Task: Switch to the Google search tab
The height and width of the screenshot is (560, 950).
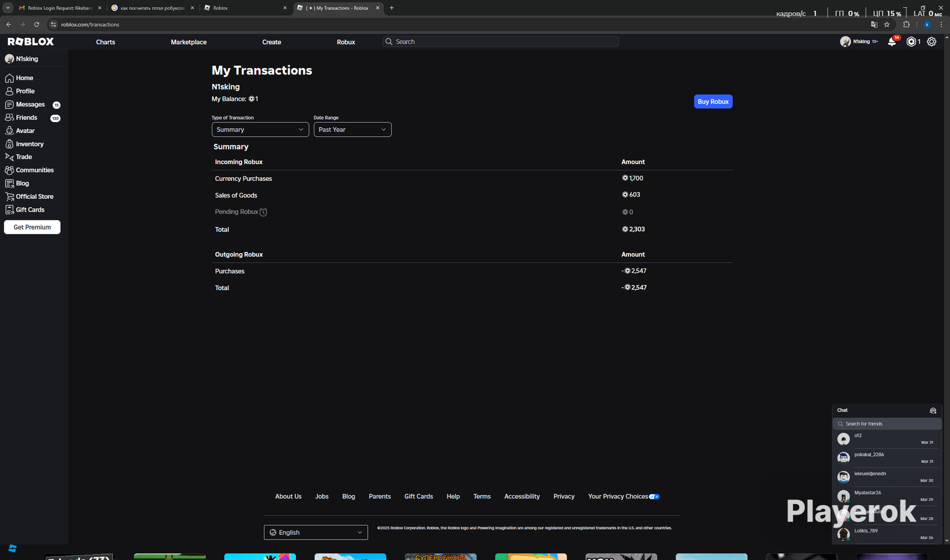Action: pyautogui.click(x=152, y=8)
